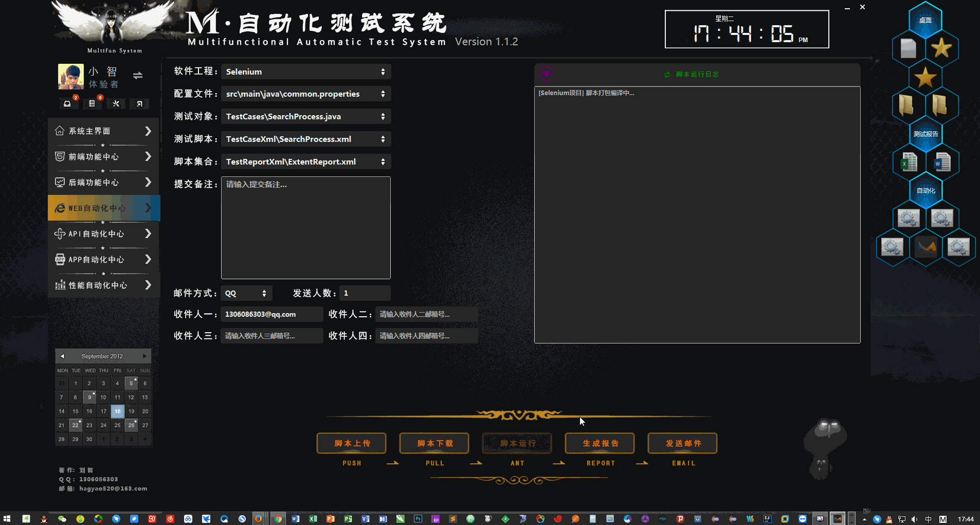Open the inbox icon with badge 2
980x525 pixels.
(x=67, y=103)
